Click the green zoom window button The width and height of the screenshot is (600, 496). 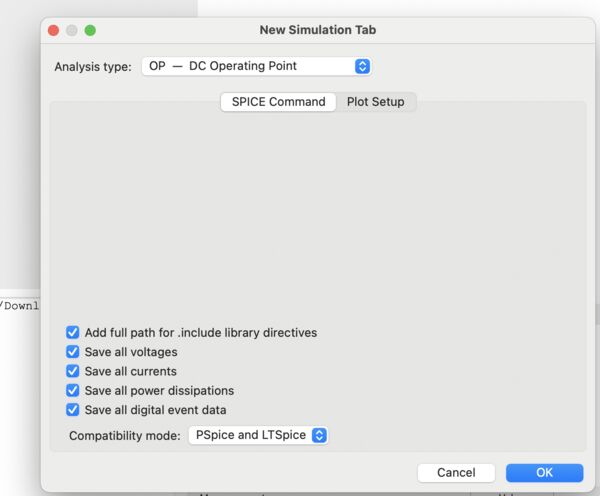(90, 30)
